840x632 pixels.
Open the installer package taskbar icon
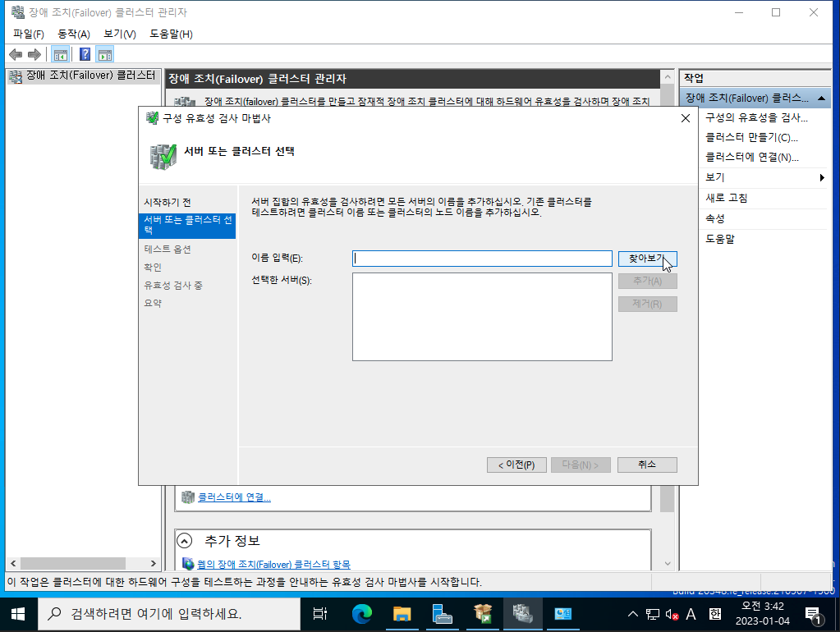point(483,614)
